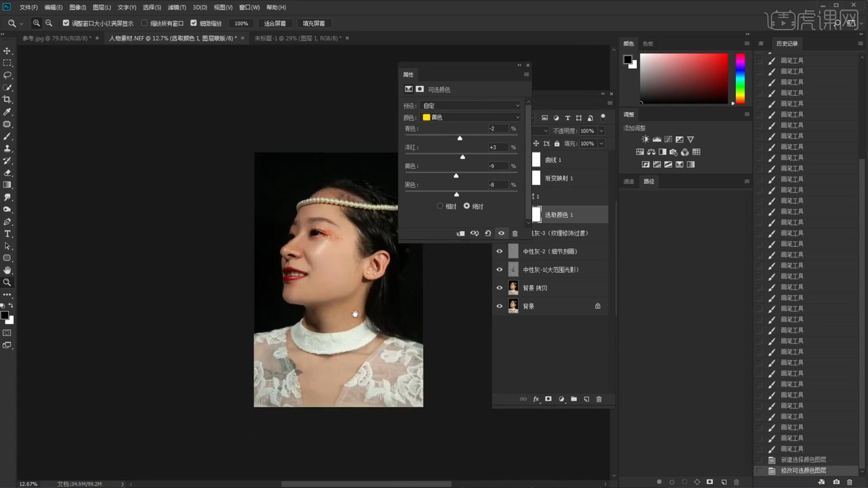Open the 滤镜(T) menu
The height and width of the screenshot is (488, 868).
(x=176, y=7)
